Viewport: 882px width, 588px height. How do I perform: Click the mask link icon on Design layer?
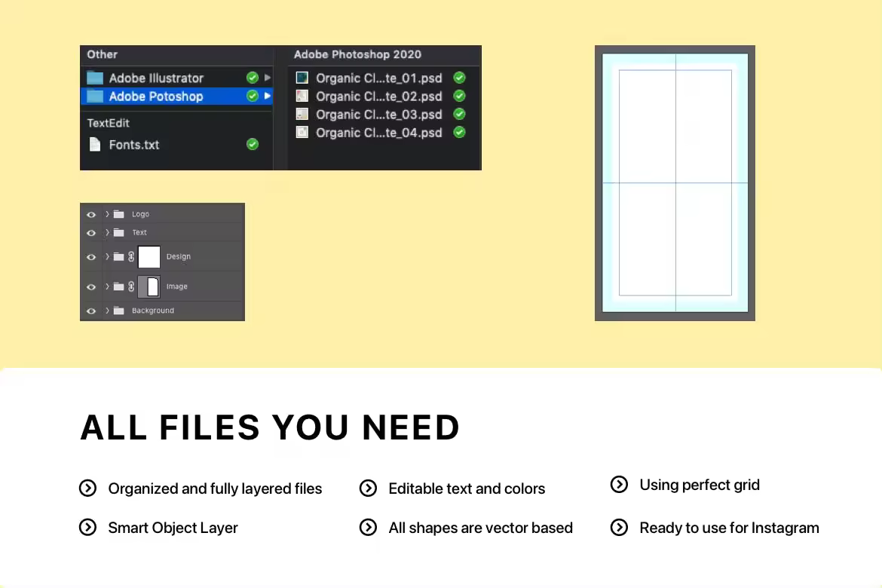point(131,256)
